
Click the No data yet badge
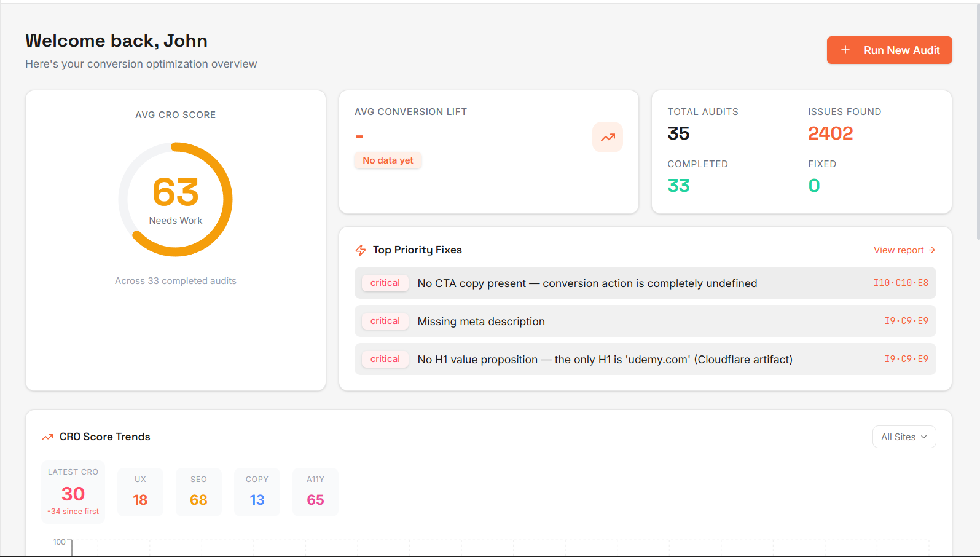pos(388,160)
